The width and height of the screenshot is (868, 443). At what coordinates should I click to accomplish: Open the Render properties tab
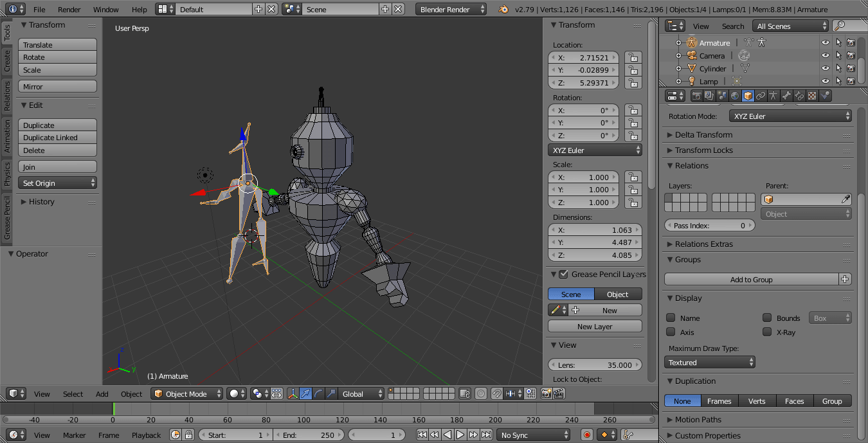[x=696, y=95]
